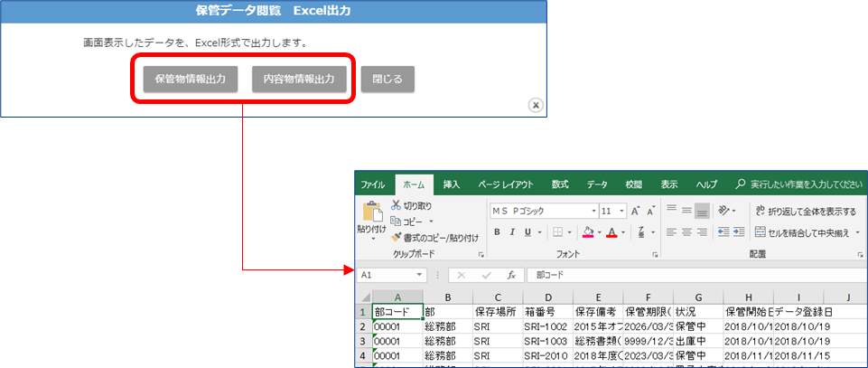Switch to the 挿入 ribbon tab

(x=451, y=184)
